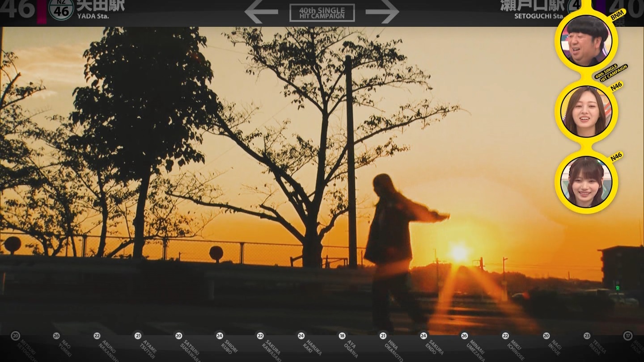
Task: Open the middle N46 reaction thumbnail
Action: (586, 112)
